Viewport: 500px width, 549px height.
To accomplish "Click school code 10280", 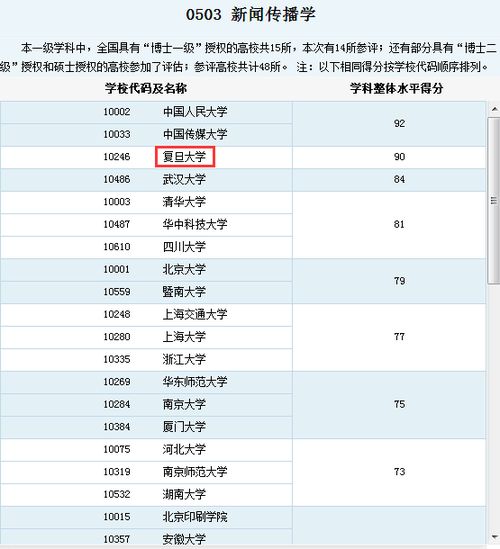I will point(117,336).
